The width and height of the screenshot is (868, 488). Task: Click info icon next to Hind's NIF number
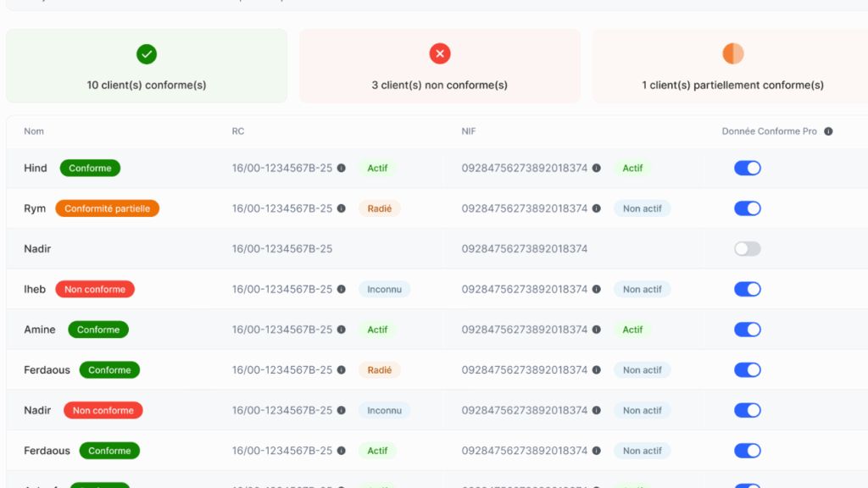(597, 169)
